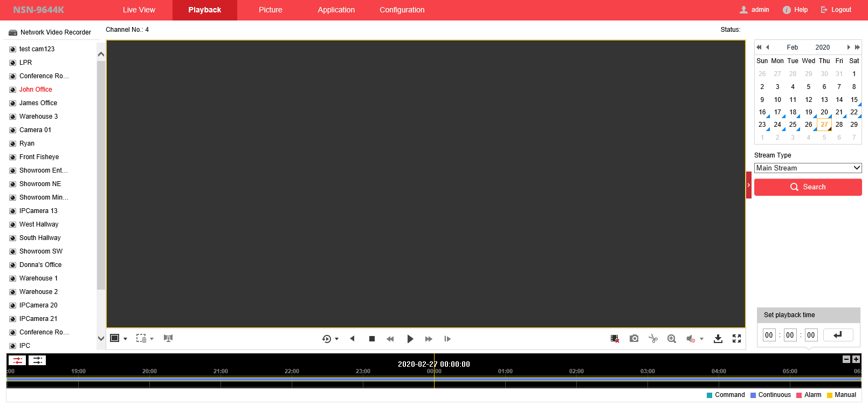868x411 pixels.
Task: Go to next month in calendar
Action: pos(849,47)
